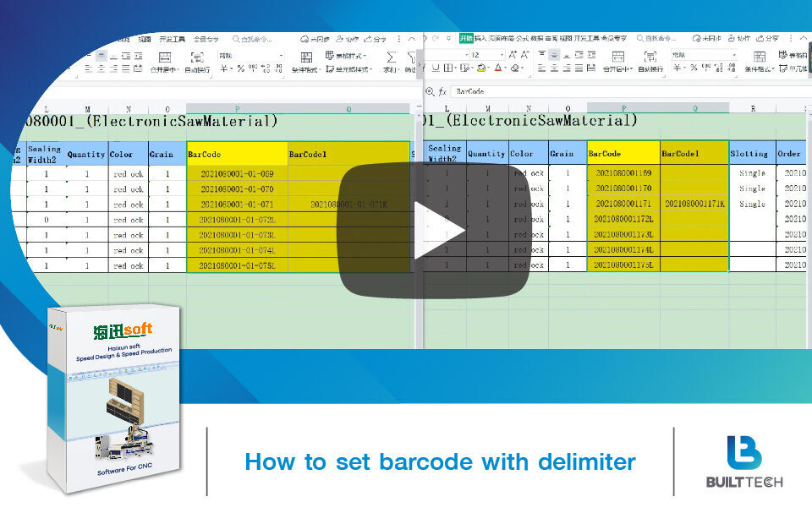This screenshot has width=812, height=513.
Task: Select column R header in right spreadsheet
Action: [753, 109]
